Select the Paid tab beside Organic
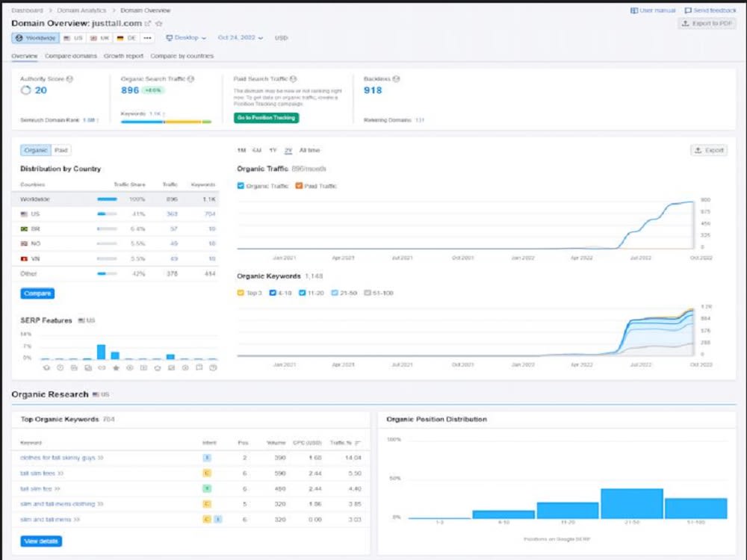 pos(61,151)
